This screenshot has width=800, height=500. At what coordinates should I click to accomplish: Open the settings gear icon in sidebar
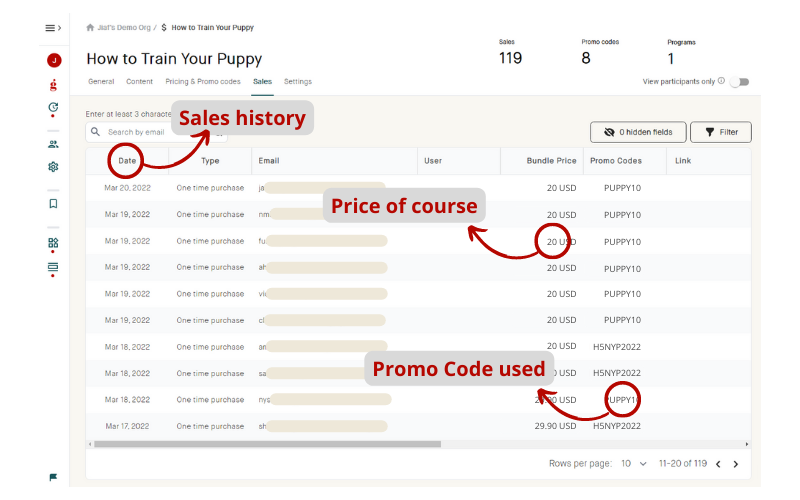[53, 167]
